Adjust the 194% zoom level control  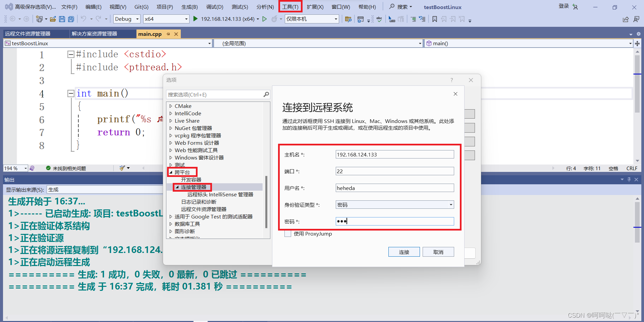(x=15, y=168)
